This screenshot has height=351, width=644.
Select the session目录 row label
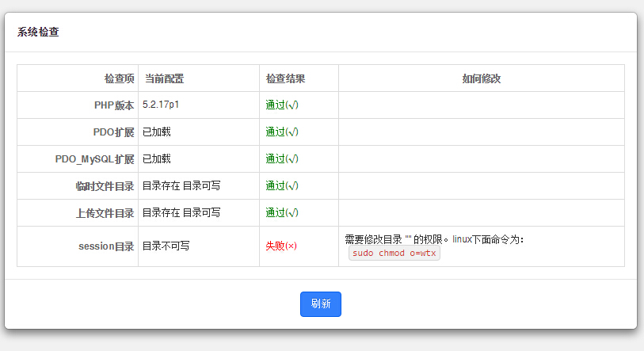[x=106, y=246]
